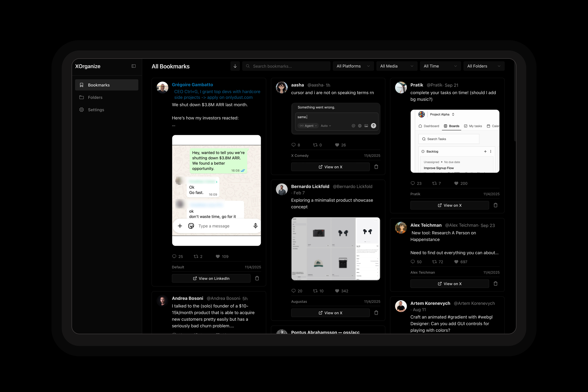Select the Bookmarks icon in the sidebar

[82, 85]
